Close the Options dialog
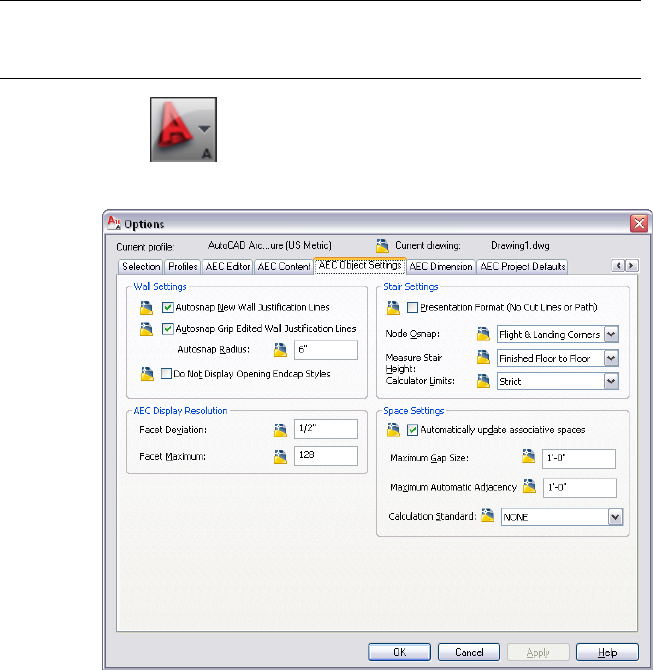Screen dimensions: 653x670 [639, 223]
